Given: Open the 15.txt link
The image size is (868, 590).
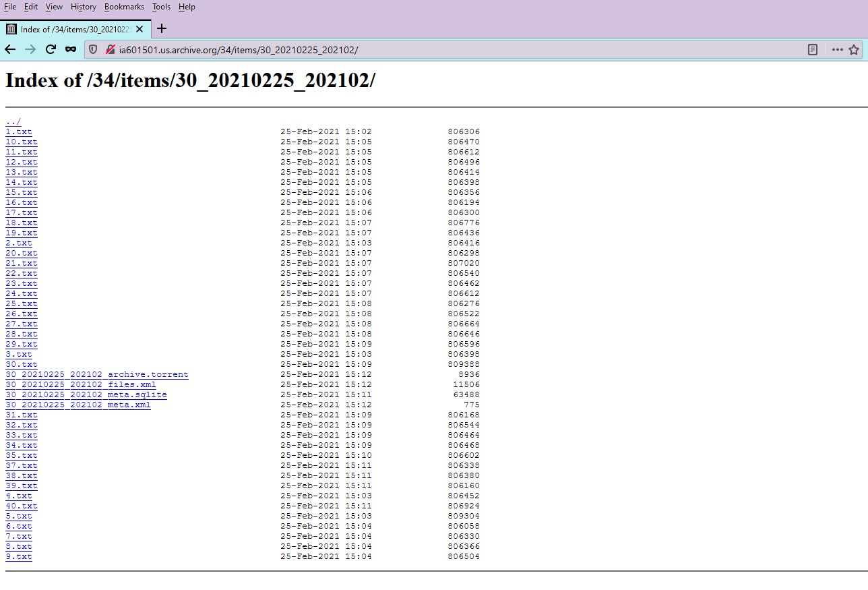Looking at the screenshot, I should click(22, 192).
